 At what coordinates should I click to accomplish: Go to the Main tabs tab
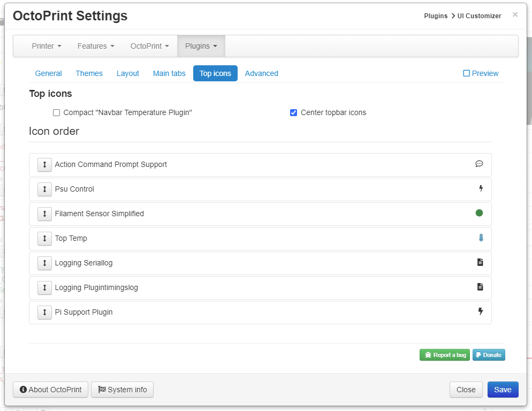[169, 73]
